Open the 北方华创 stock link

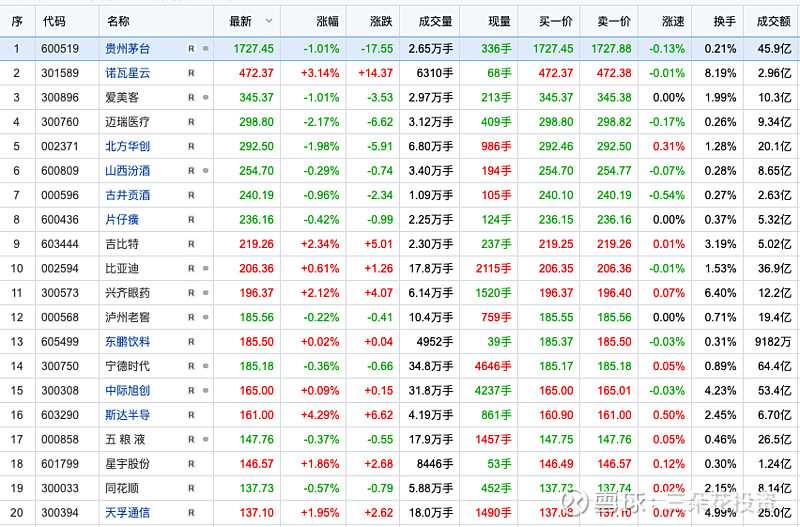coord(128,147)
